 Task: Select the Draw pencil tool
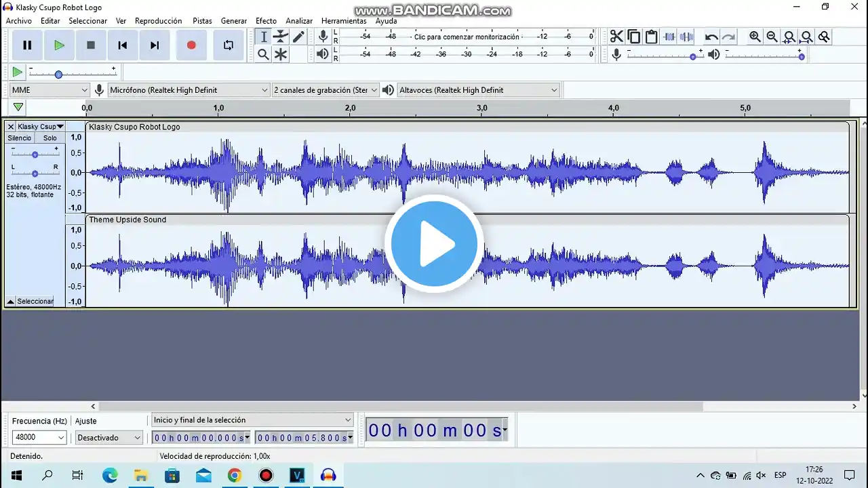(298, 37)
